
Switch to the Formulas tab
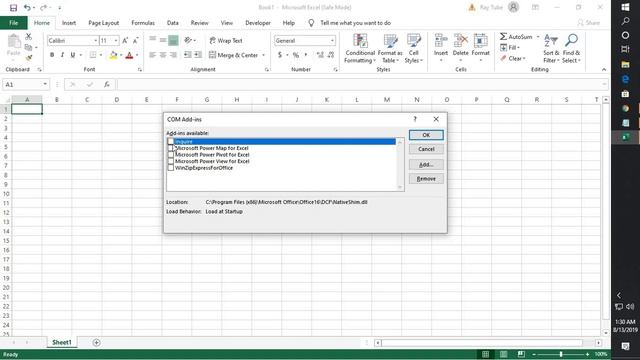143,23
